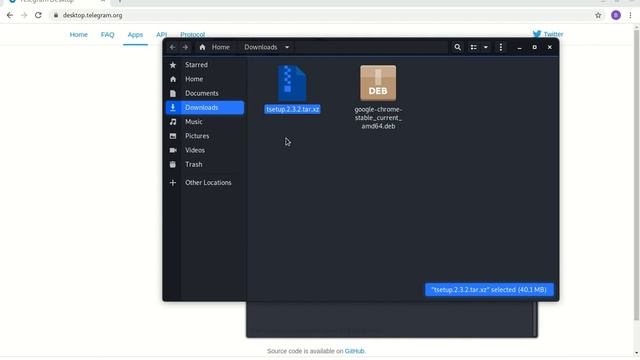Image resolution: width=640 pixels, height=360 pixels.
Task: Maximize the file manager window
Action: 535,47
